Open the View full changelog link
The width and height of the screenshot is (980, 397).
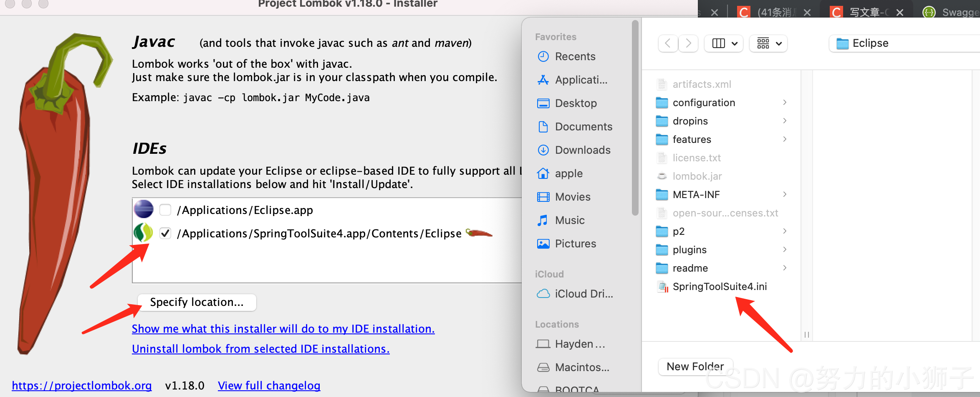coord(269,385)
